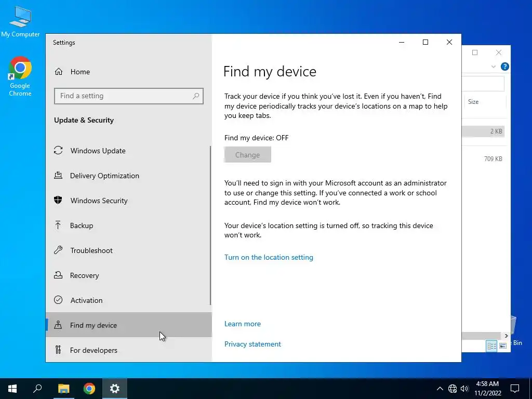Click the network globe tray icon
Image resolution: width=532 pixels, height=399 pixels.
coord(453,389)
